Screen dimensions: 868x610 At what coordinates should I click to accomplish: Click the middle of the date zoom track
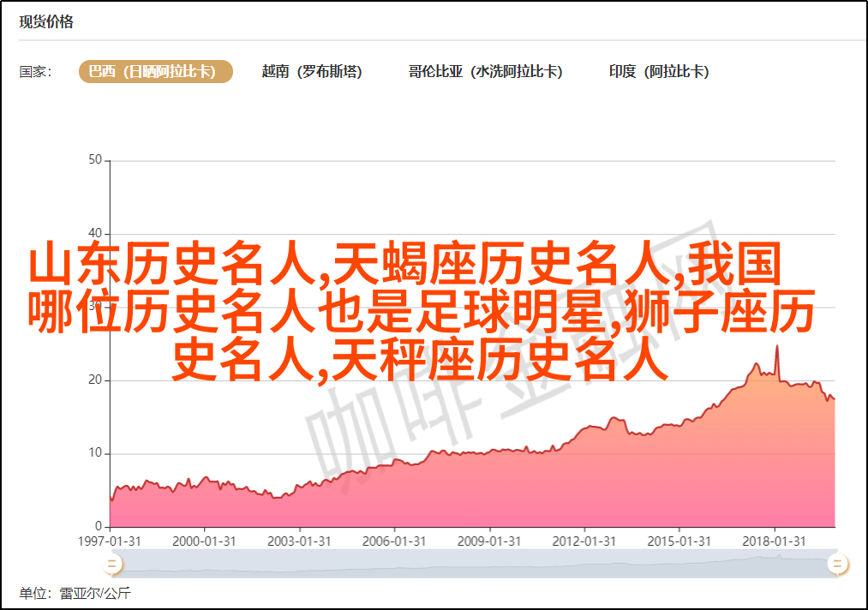point(474,563)
